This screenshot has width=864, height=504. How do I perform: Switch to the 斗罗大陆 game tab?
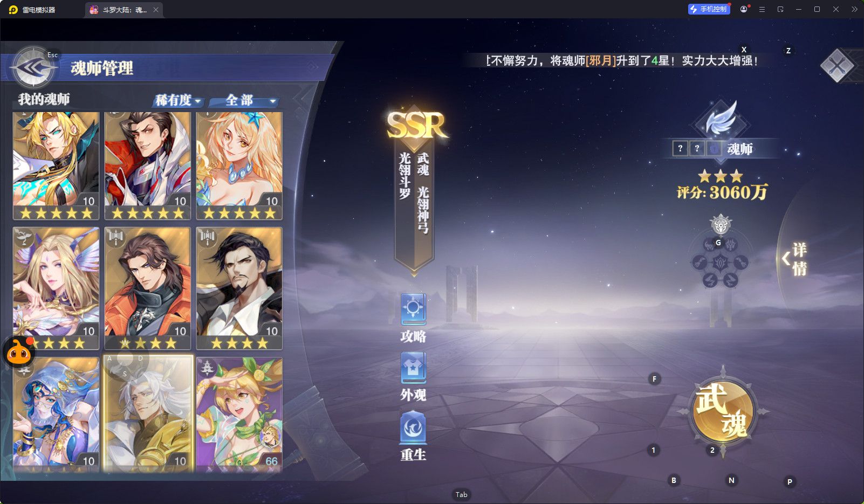click(x=124, y=10)
